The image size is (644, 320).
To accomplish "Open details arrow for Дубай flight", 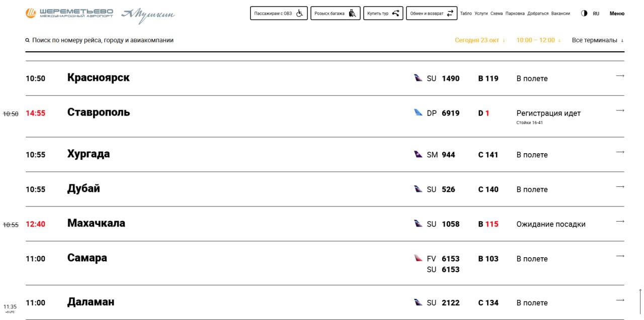I will click(620, 187).
